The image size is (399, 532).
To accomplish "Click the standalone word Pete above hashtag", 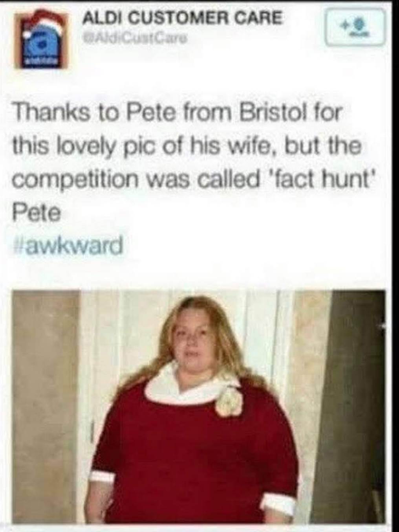I will point(37,214).
